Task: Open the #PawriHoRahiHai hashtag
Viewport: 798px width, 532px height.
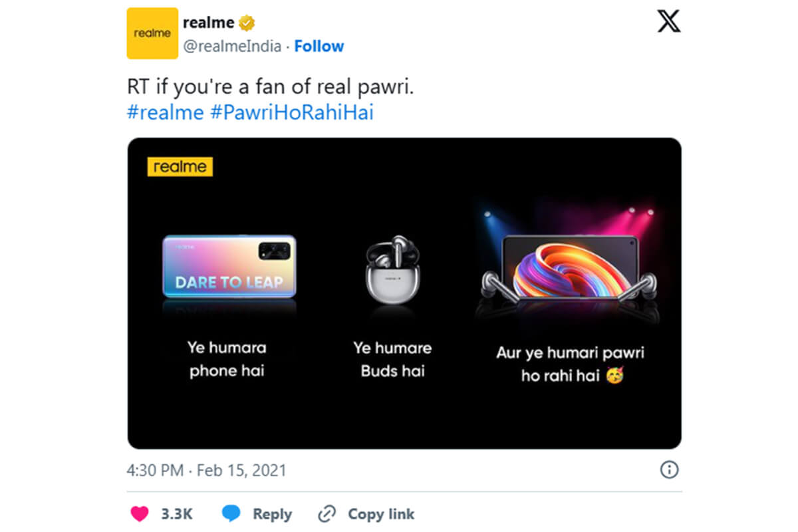Action: 291,112
